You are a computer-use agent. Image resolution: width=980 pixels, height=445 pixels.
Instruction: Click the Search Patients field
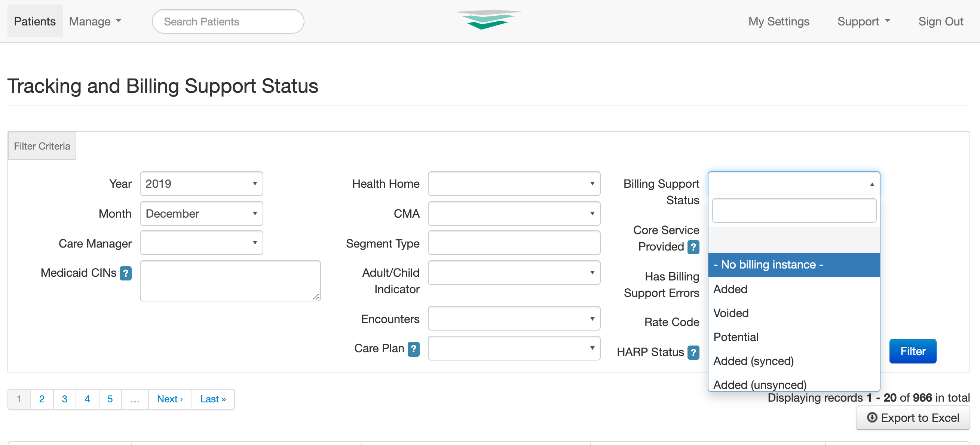pyautogui.click(x=227, y=21)
